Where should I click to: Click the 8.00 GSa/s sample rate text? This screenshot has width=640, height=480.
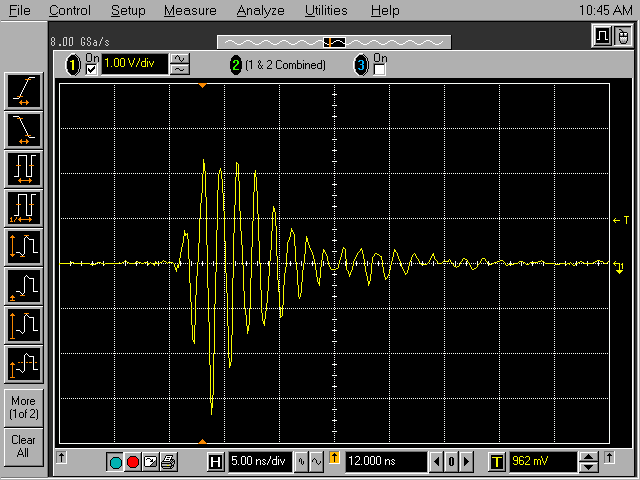pos(80,42)
